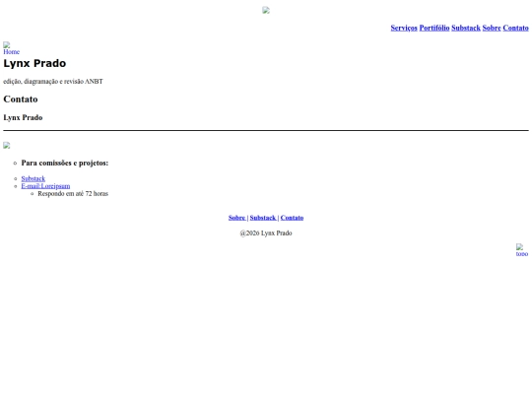
Task: Go to Substack in top navigation
Action: [466, 28]
